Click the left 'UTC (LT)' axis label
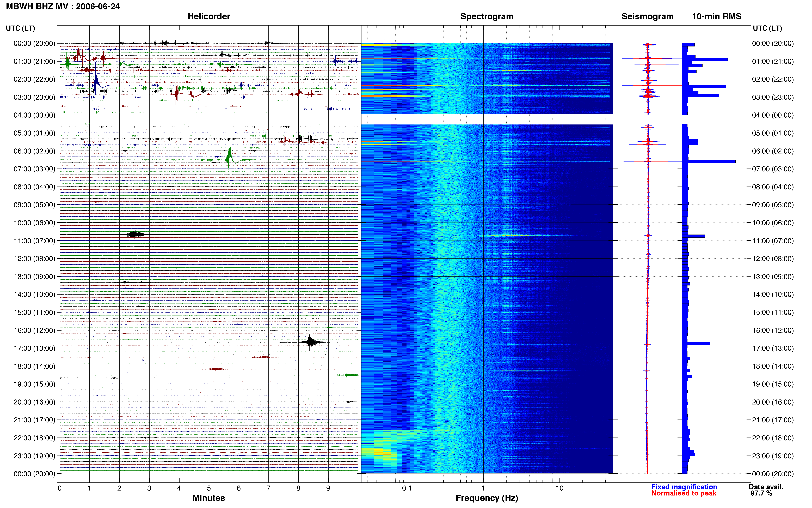This screenshot has width=812, height=508. point(21,28)
